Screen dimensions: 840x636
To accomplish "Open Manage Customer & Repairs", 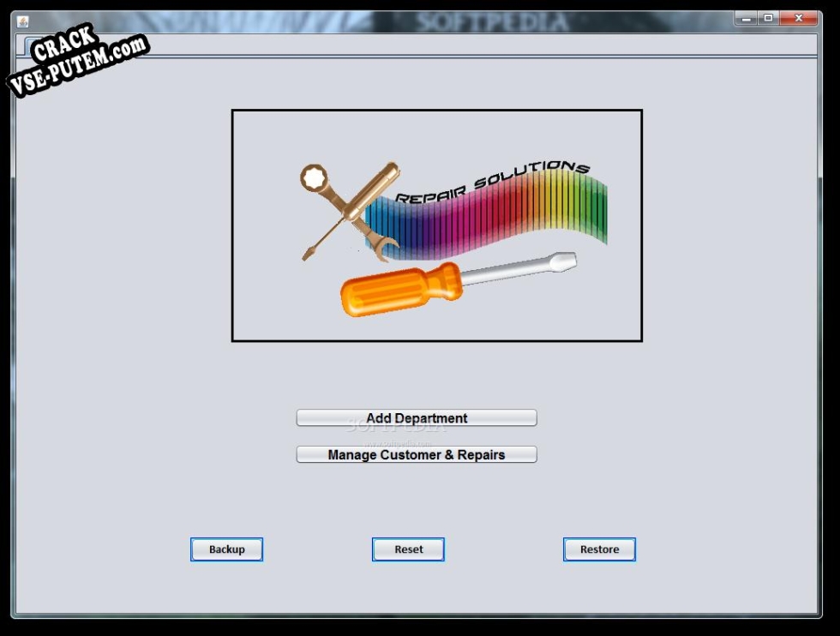I will pyautogui.click(x=416, y=455).
